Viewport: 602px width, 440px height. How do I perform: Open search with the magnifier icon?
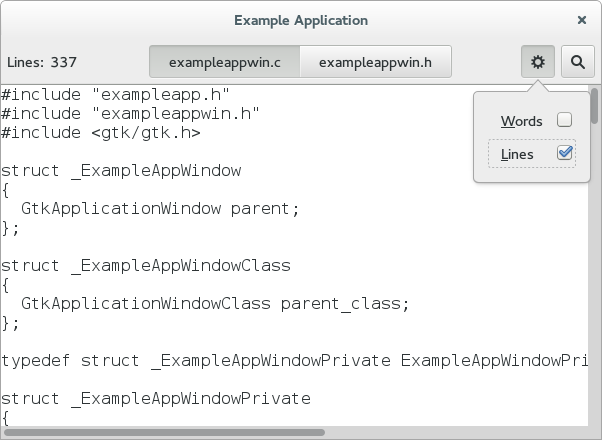point(577,62)
